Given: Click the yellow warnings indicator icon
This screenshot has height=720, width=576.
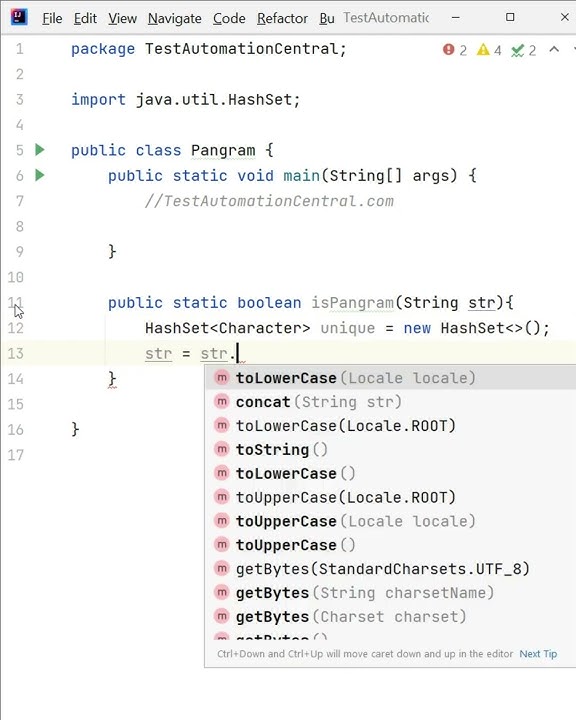Looking at the screenshot, I should 483,50.
